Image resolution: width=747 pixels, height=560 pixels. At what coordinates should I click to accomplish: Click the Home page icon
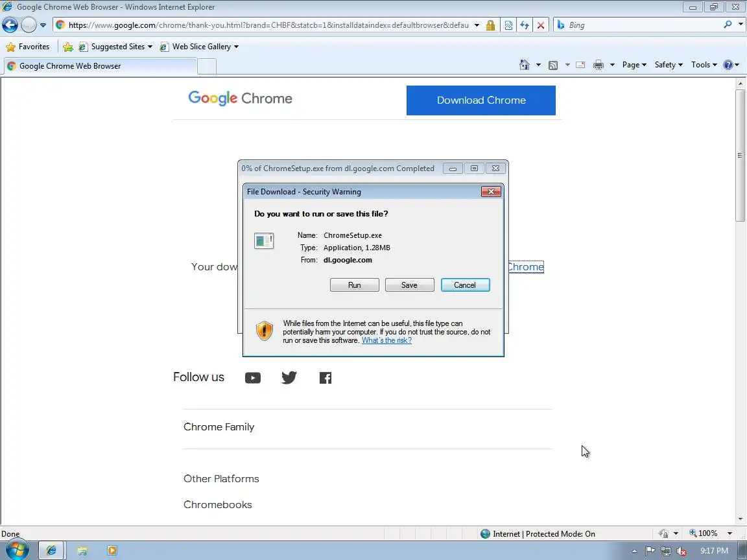[x=525, y=65]
